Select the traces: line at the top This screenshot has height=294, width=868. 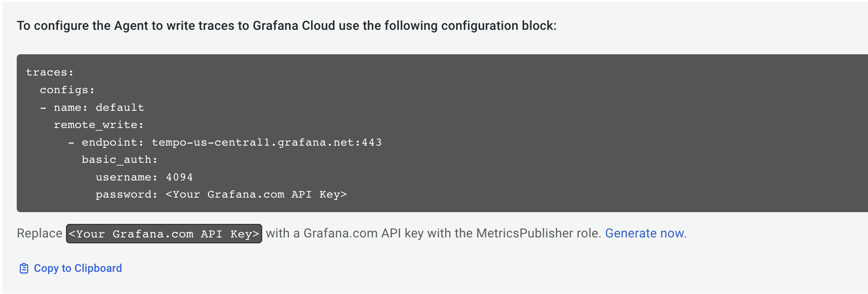(x=50, y=71)
